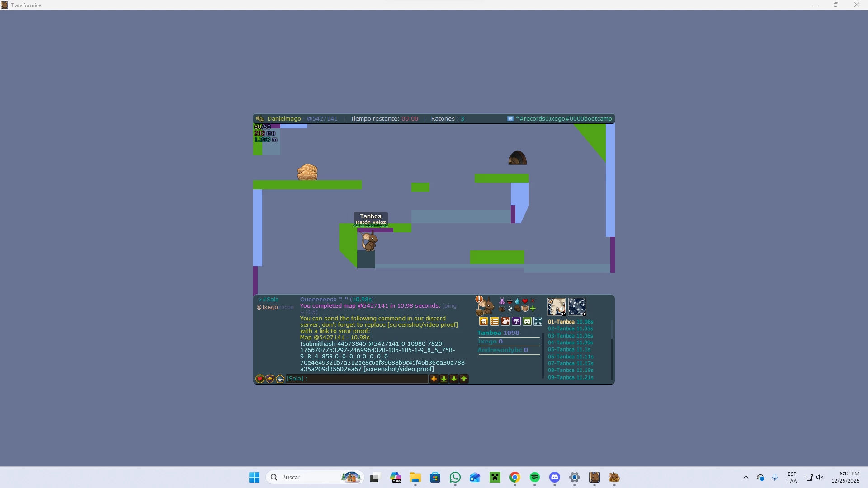The height and width of the screenshot is (488, 868).
Task: Select the clapping hands emote
Action: pyautogui.click(x=502, y=309)
